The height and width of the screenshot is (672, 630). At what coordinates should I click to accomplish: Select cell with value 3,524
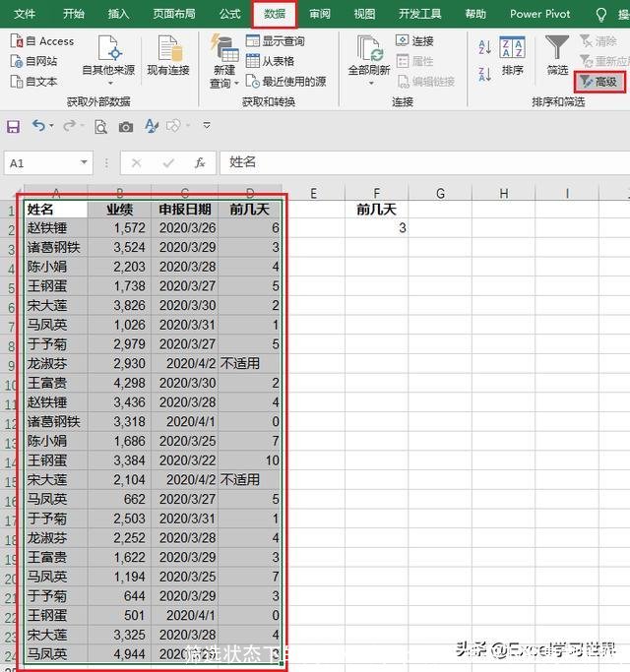pyautogui.click(x=119, y=247)
